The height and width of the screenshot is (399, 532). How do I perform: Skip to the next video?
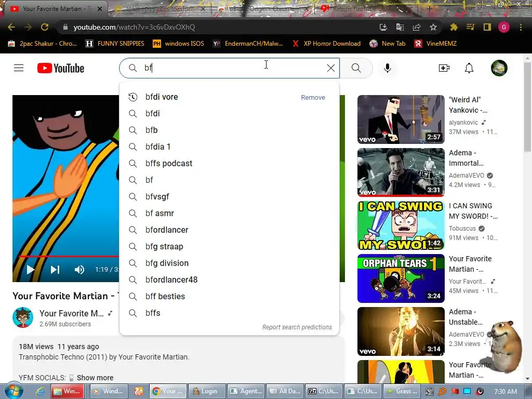pos(55,270)
